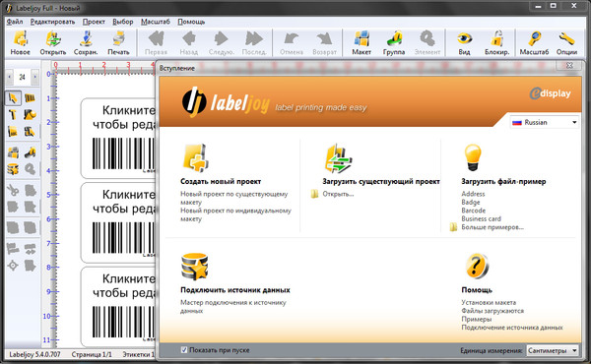Click the Группа toolbar icon
591x364 pixels.
[394, 43]
